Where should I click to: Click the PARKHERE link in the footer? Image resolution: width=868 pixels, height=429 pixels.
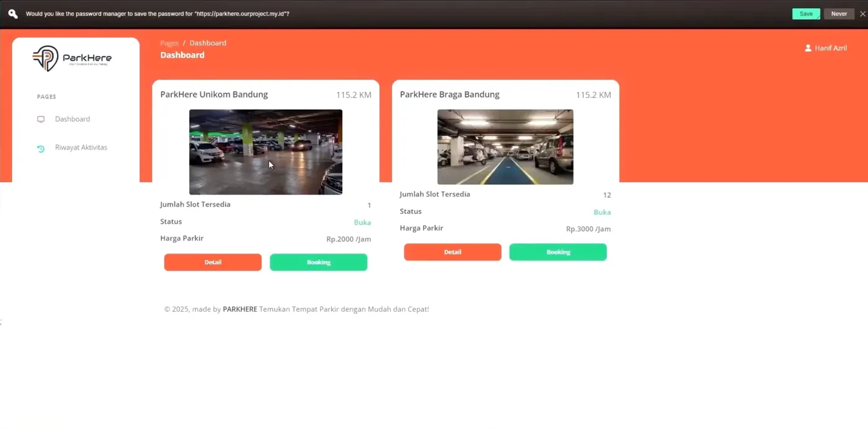(240, 309)
